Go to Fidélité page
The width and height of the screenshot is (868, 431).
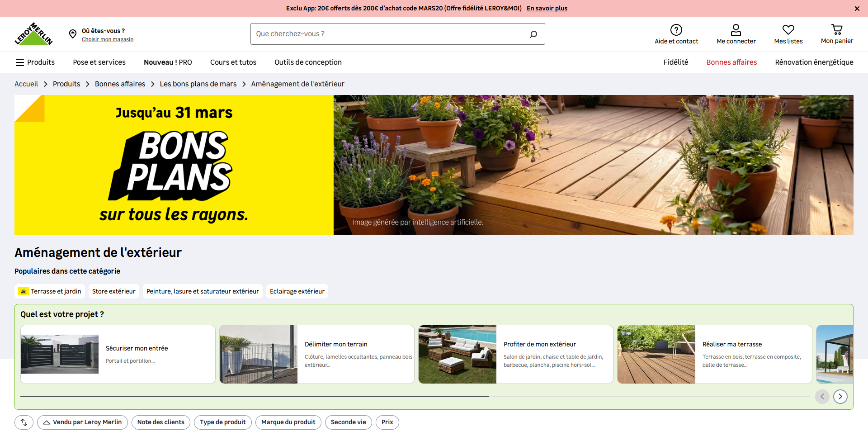676,62
